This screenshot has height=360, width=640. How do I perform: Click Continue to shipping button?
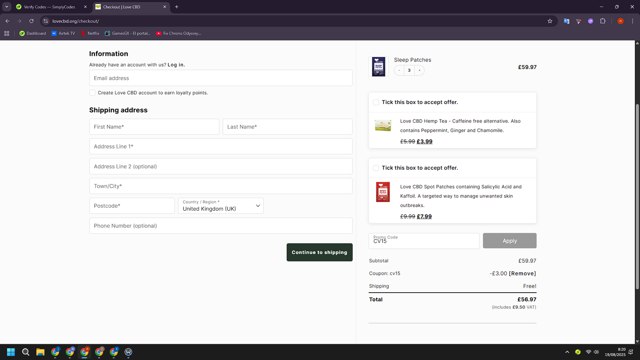pos(320,252)
